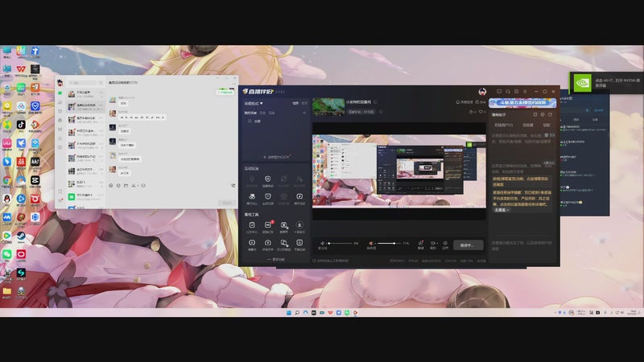Click the live preview canvas
644x362 pixels.
[x=398, y=171]
